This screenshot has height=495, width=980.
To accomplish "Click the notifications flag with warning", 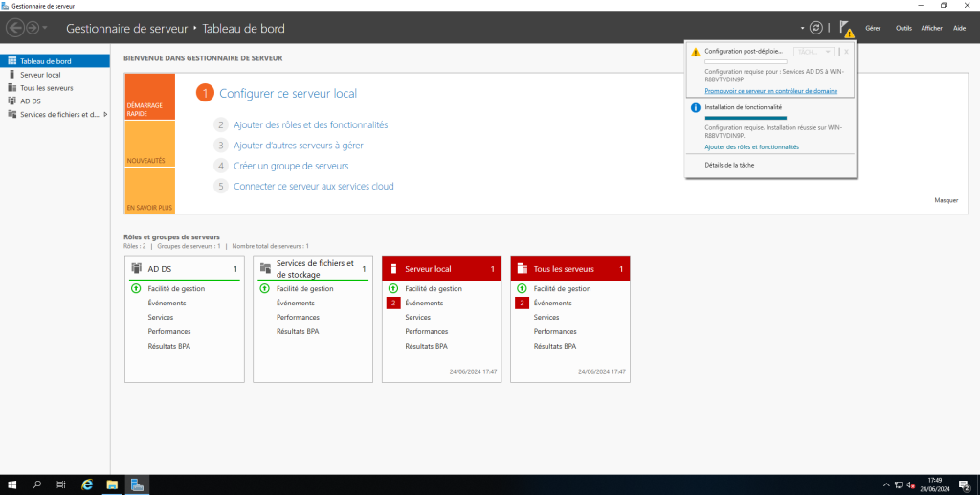I will (845, 29).
